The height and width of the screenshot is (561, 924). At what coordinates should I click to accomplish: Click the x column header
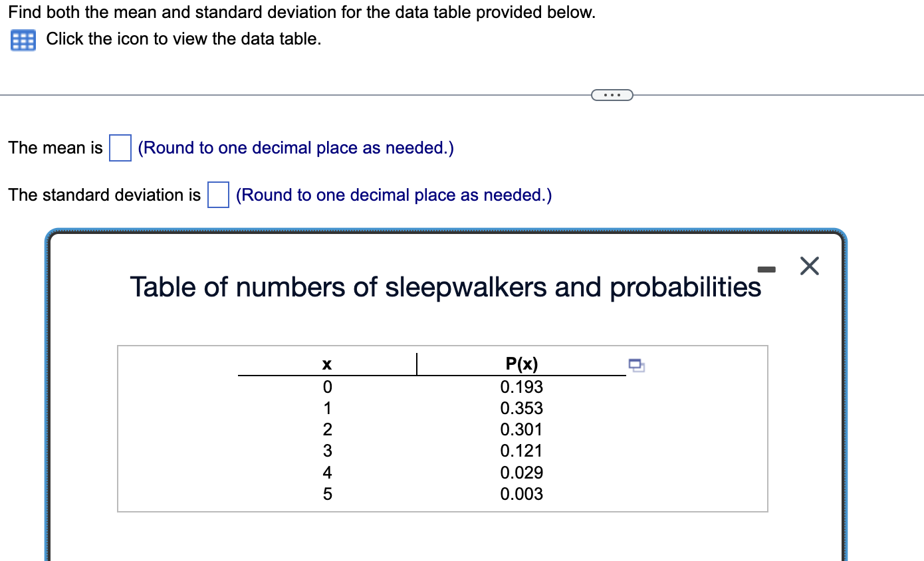tap(327, 364)
